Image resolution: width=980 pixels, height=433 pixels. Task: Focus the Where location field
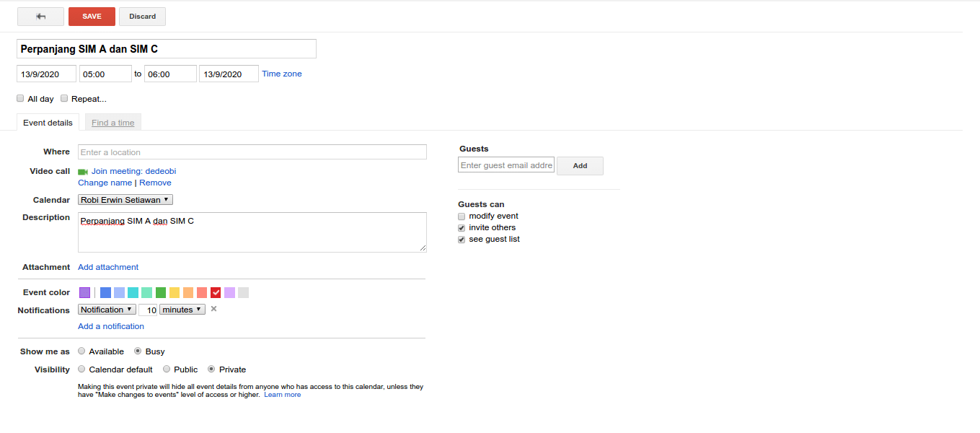(252, 152)
